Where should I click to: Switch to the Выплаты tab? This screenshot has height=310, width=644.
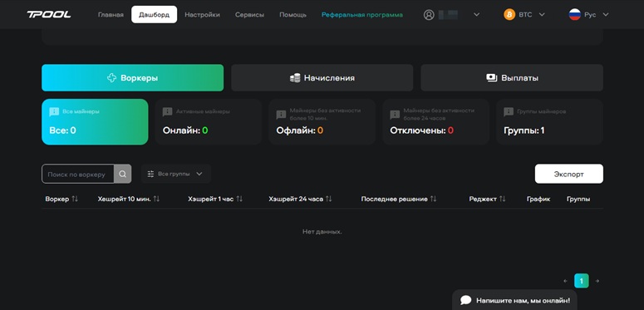(512, 77)
